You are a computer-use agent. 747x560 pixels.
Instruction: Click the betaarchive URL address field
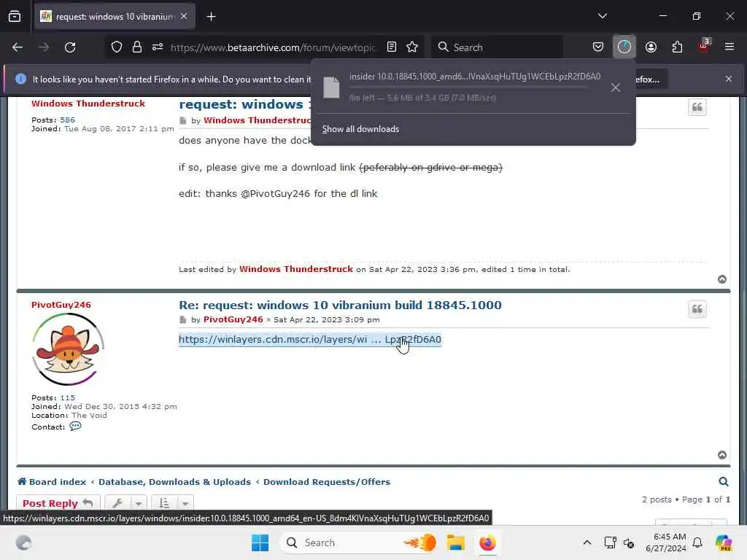pos(273,47)
